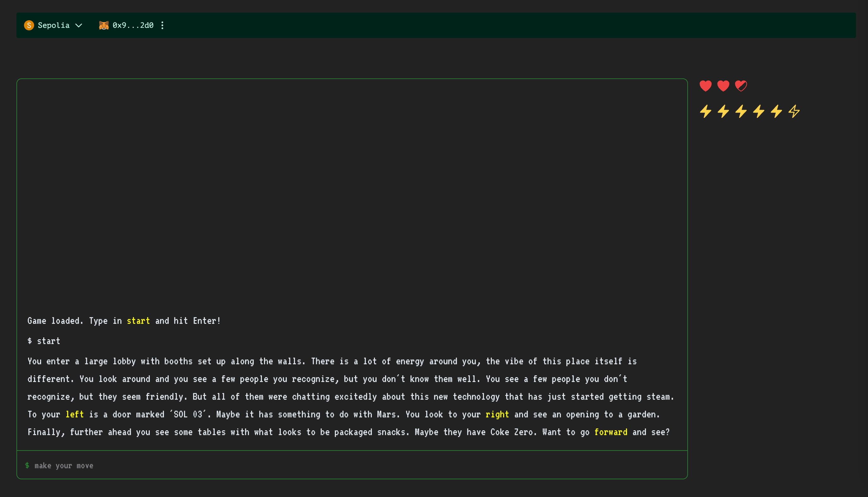Click the yellow 'forward' keyword
This screenshot has width=868, height=497.
(x=611, y=432)
